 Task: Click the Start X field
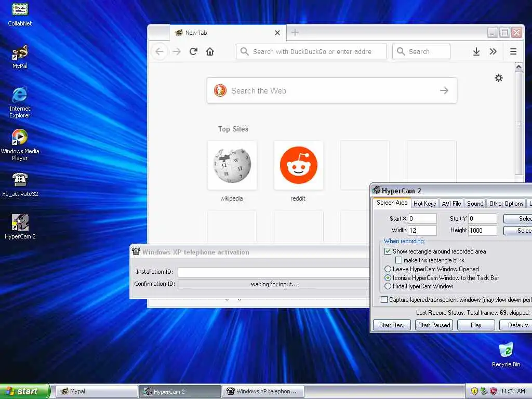tap(422, 219)
